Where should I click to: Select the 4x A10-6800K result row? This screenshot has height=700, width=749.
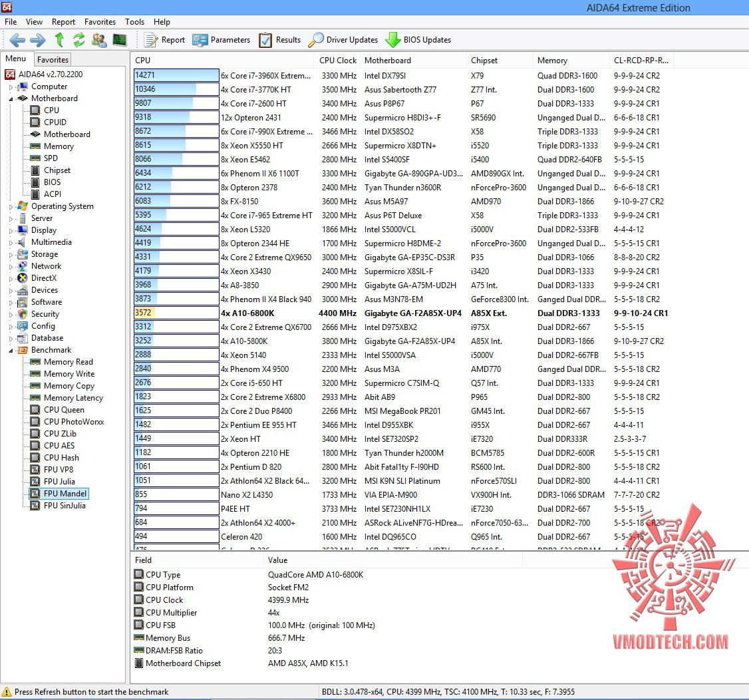coord(401,313)
